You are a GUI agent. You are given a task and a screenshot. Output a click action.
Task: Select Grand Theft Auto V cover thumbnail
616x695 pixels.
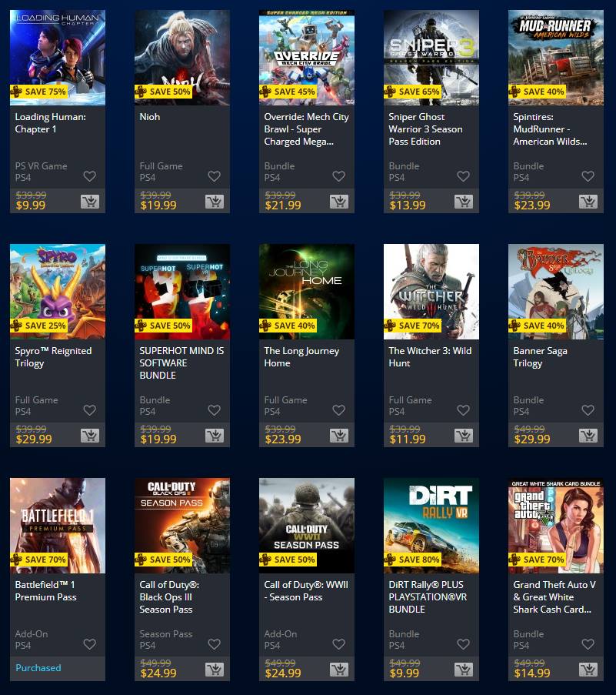(x=556, y=526)
